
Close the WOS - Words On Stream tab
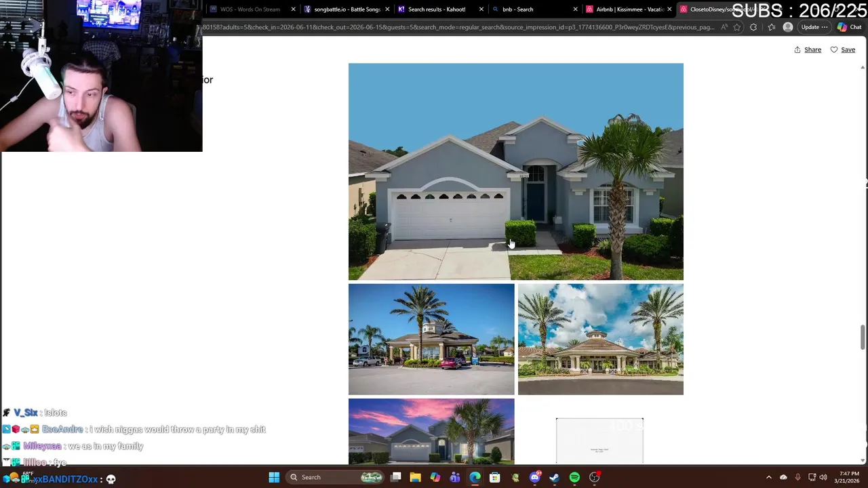294,9
